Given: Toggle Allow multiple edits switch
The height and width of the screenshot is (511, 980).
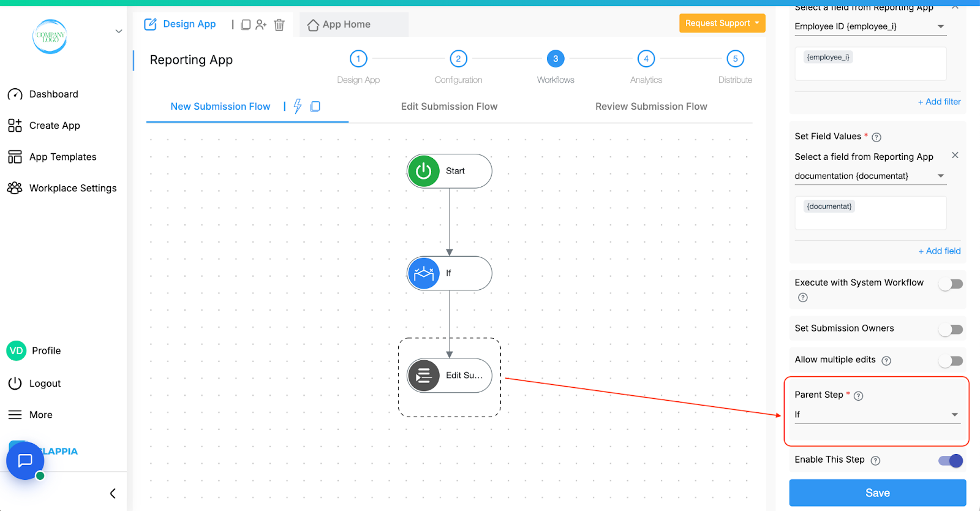Looking at the screenshot, I should 951,361.
